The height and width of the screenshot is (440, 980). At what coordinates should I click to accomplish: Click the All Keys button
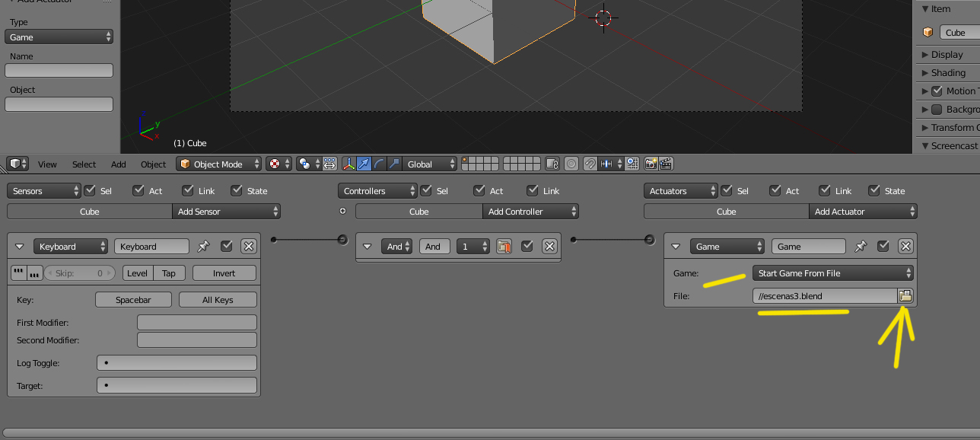point(218,300)
